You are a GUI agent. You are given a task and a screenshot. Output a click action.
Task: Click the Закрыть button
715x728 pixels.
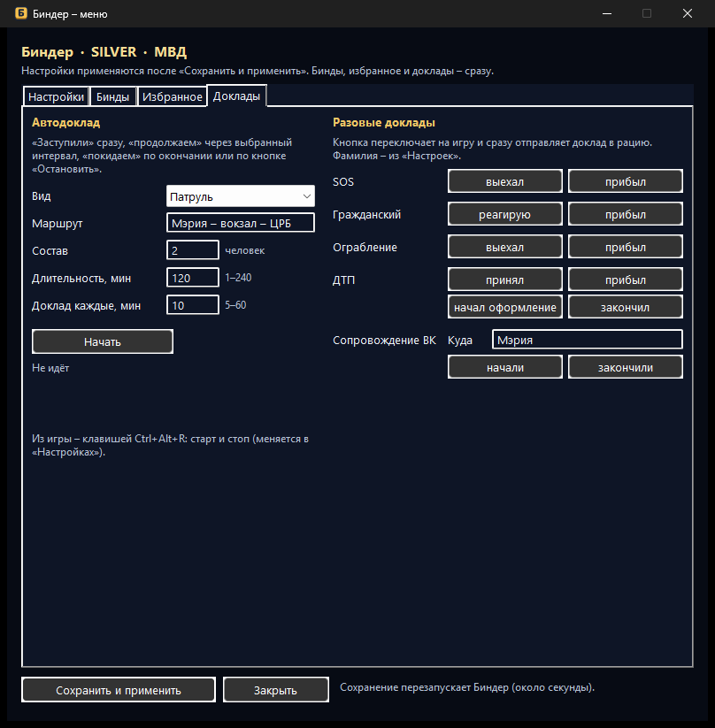point(275,690)
